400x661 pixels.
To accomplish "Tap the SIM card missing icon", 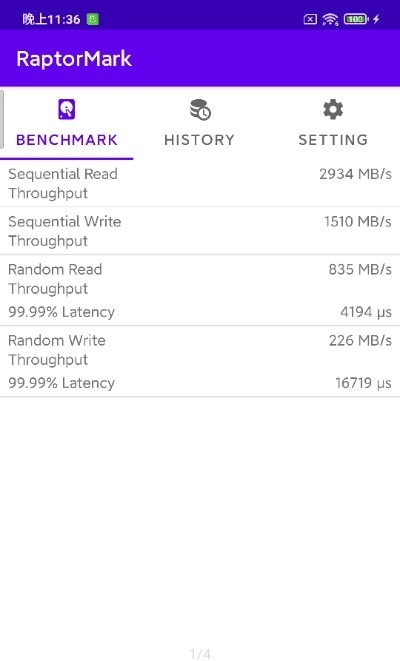I will 310,19.
